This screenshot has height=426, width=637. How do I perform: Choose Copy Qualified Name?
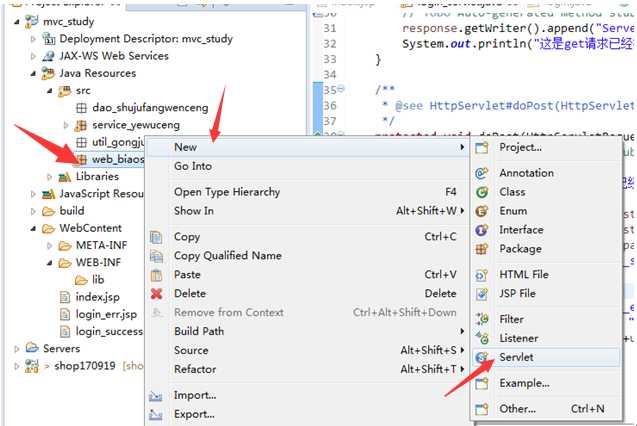pyautogui.click(x=306, y=255)
